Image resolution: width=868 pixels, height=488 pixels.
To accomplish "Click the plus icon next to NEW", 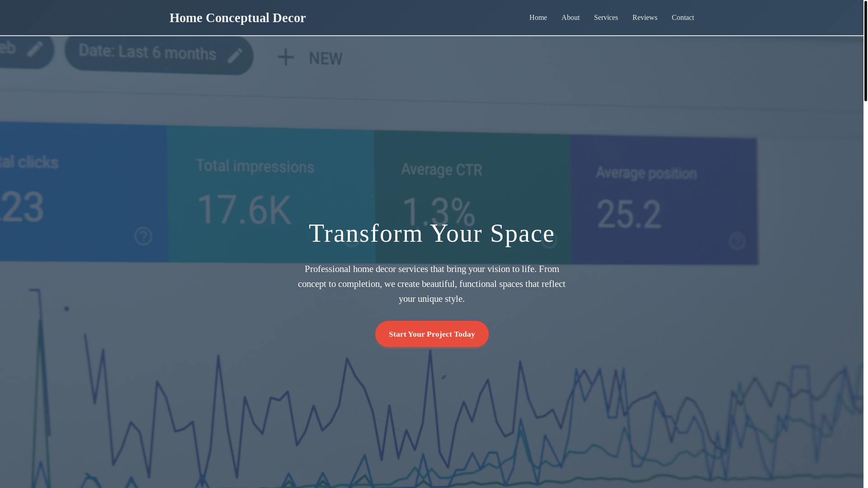I will (285, 57).
